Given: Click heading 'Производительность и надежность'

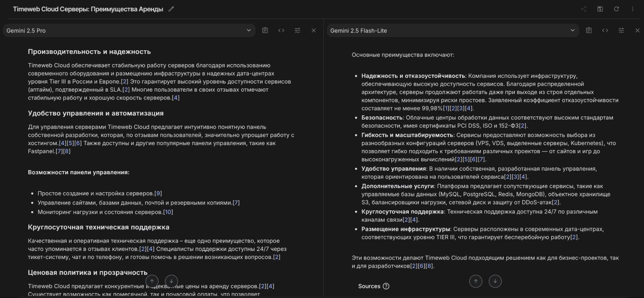Looking at the screenshot, I should coord(89,52).
